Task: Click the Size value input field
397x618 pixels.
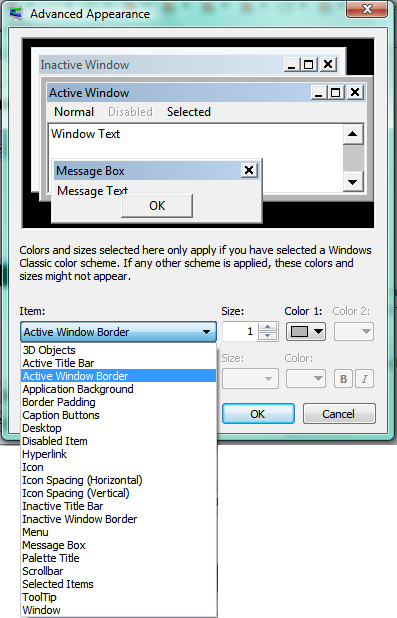Action: pyautogui.click(x=240, y=331)
